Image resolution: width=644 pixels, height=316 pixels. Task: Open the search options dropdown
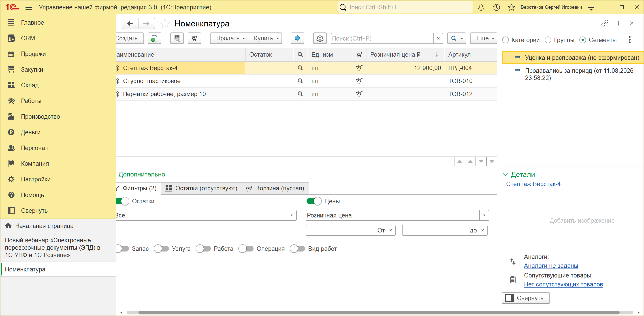pyautogui.click(x=456, y=38)
